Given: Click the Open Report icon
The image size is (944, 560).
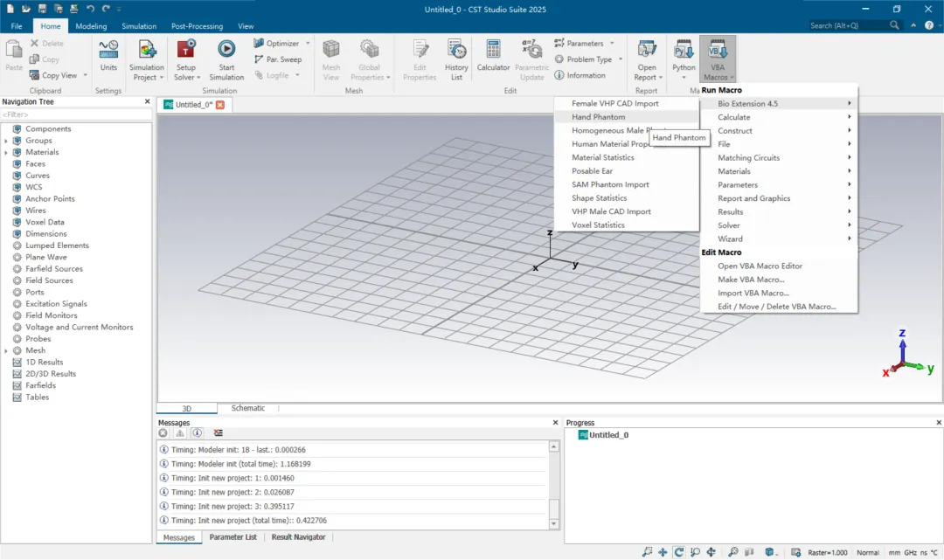Looking at the screenshot, I should [x=647, y=50].
